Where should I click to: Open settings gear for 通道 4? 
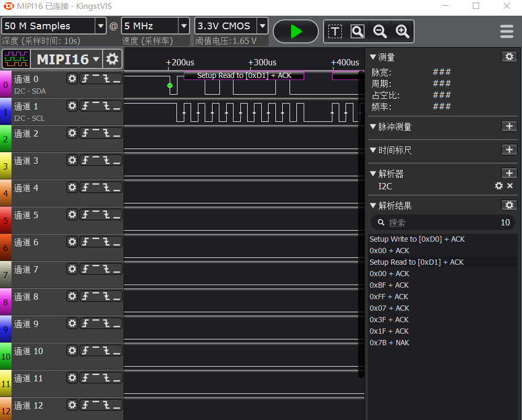pos(72,188)
